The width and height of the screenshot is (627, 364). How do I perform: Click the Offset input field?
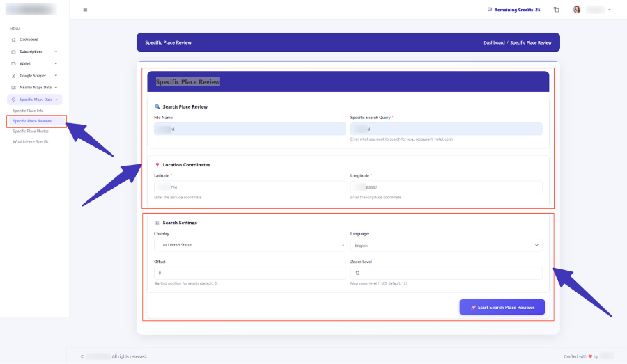coord(250,274)
